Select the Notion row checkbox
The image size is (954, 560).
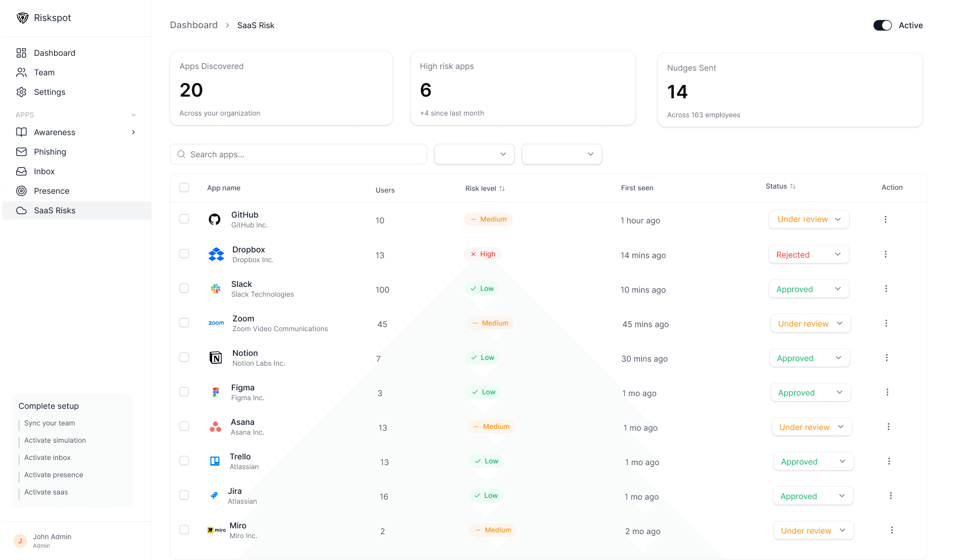click(184, 357)
